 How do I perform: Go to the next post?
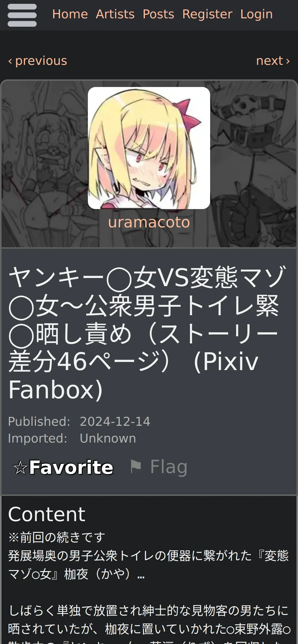click(273, 61)
